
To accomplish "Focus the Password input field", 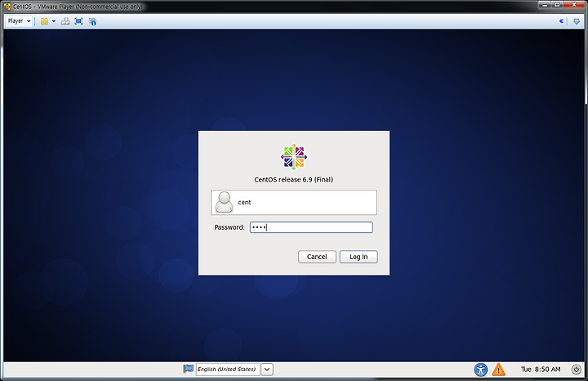I will point(311,227).
